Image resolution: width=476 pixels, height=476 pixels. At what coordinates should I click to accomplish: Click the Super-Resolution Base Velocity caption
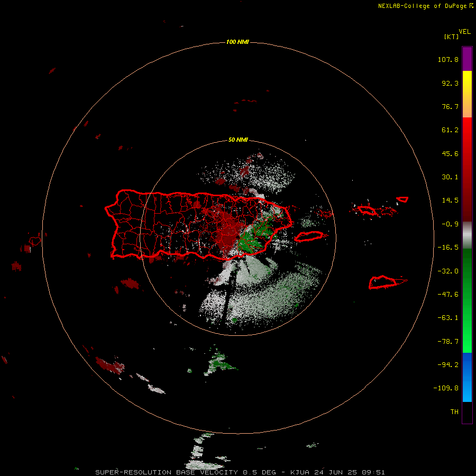point(240,472)
